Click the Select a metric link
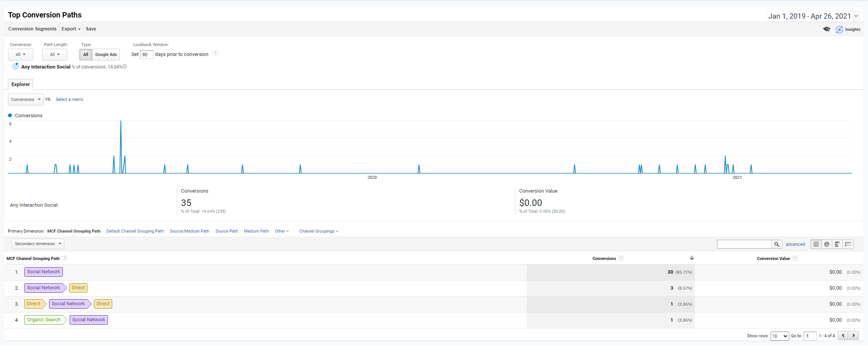The image size is (868, 346). pos(70,99)
